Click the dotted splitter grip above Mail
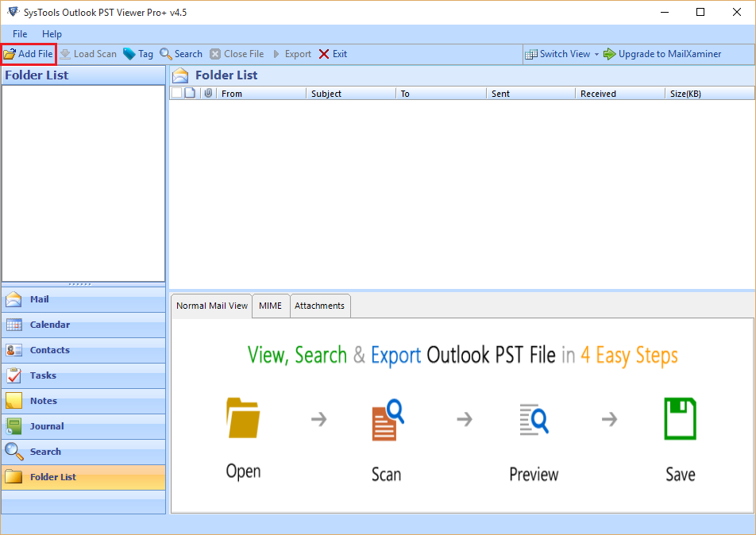 tap(80, 284)
